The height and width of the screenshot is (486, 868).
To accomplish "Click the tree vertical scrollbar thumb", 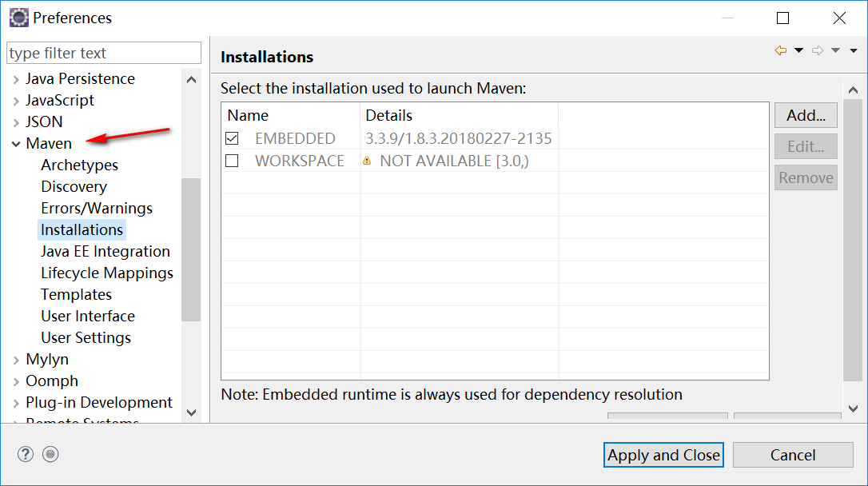I will point(192,249).
